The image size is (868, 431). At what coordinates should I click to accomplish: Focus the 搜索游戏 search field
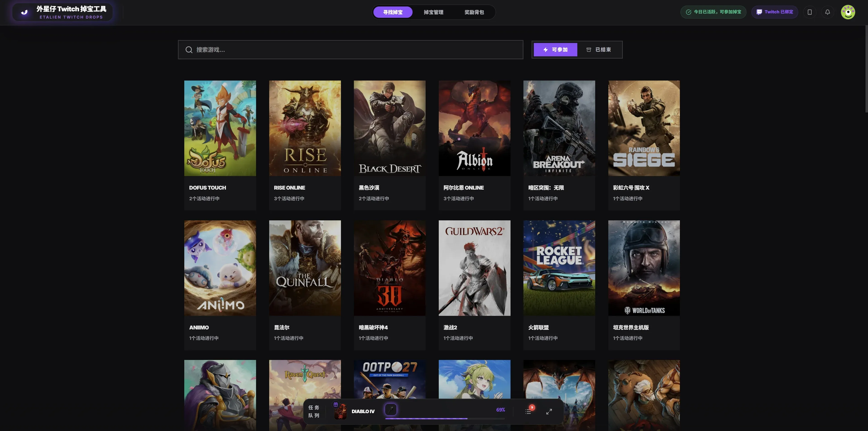[350, 50]
